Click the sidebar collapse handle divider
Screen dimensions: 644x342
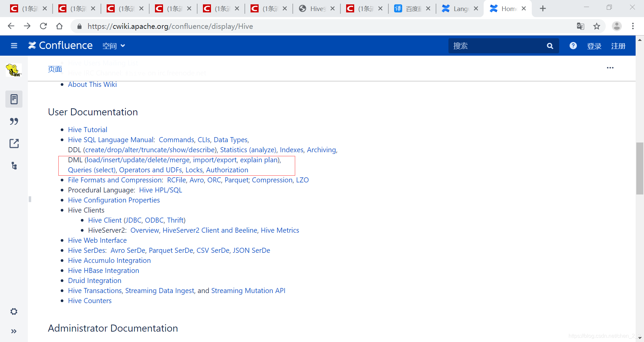pyautogui.click(x=30, y=199)
